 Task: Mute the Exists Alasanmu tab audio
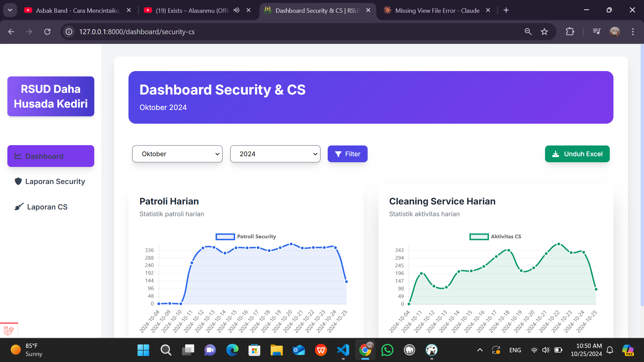pyautogui.click(x=236, y=10)
